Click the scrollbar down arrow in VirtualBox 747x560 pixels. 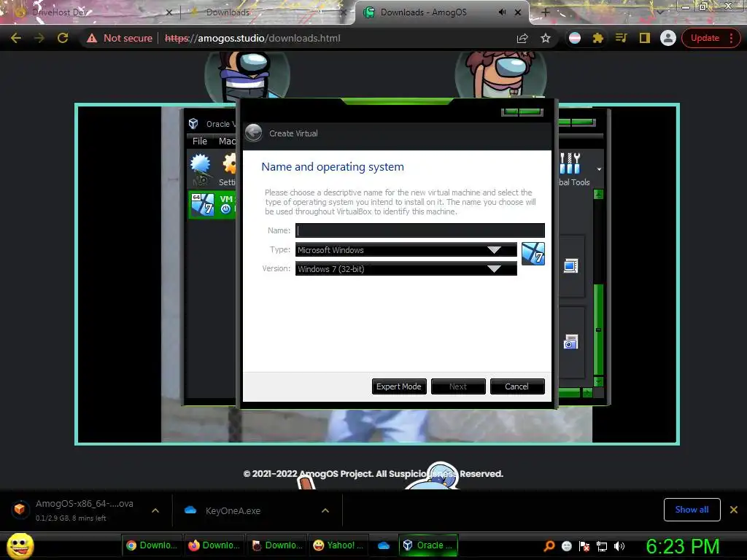pos(599,381)
